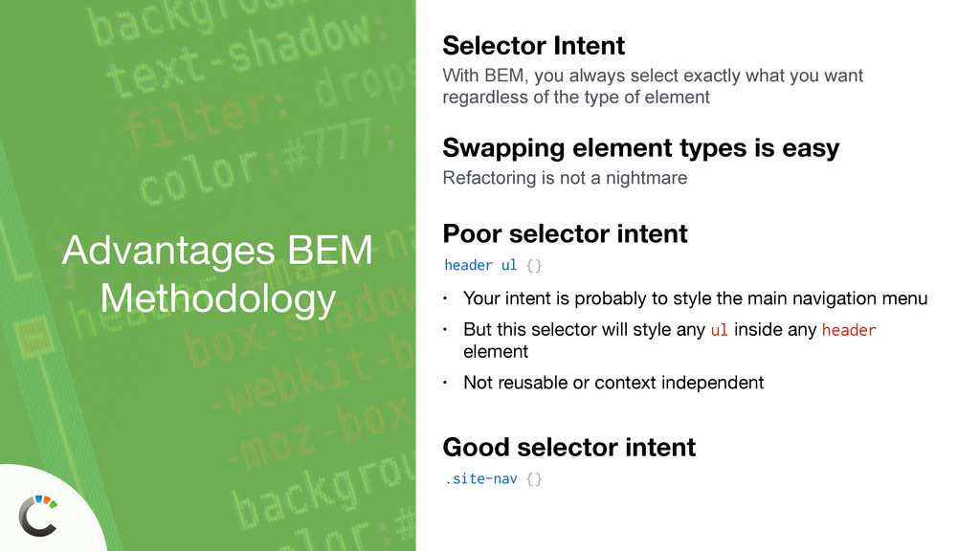Click the 'header ul {}' code snippet

tap(493, 265)
